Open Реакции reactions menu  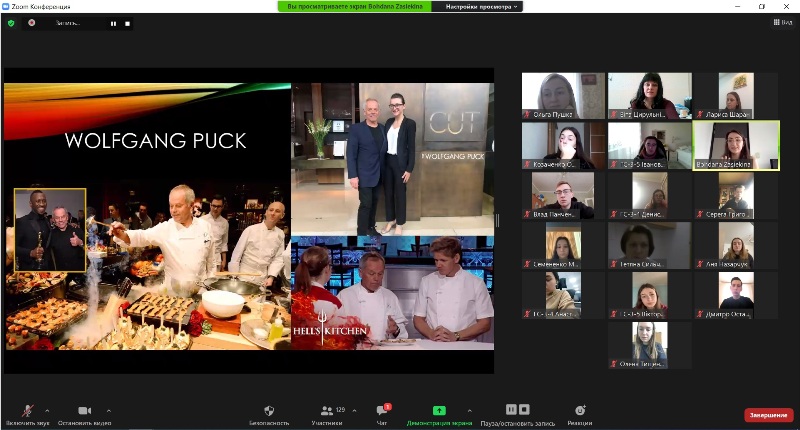click(x=580, y=415)
